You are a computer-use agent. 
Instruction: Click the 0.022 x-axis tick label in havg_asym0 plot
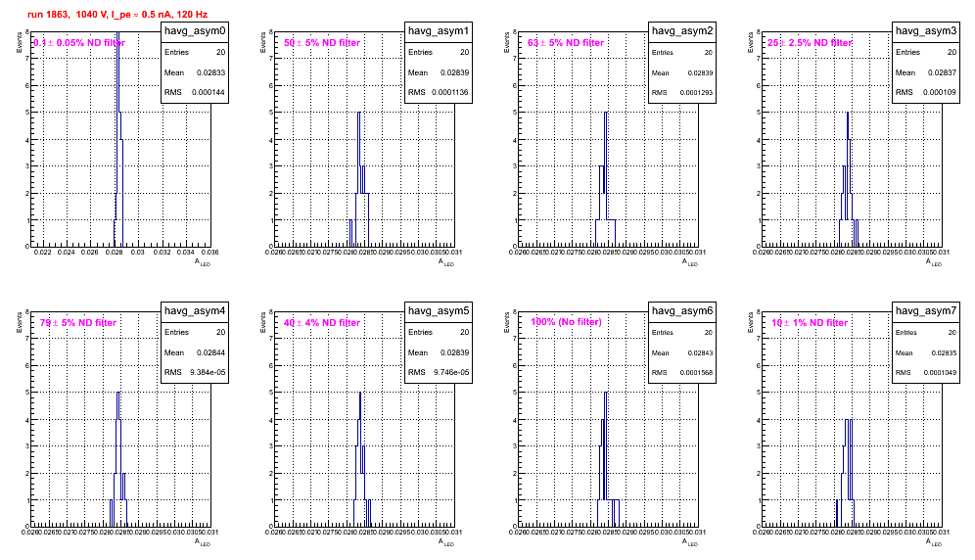click(x=42, y=252)
